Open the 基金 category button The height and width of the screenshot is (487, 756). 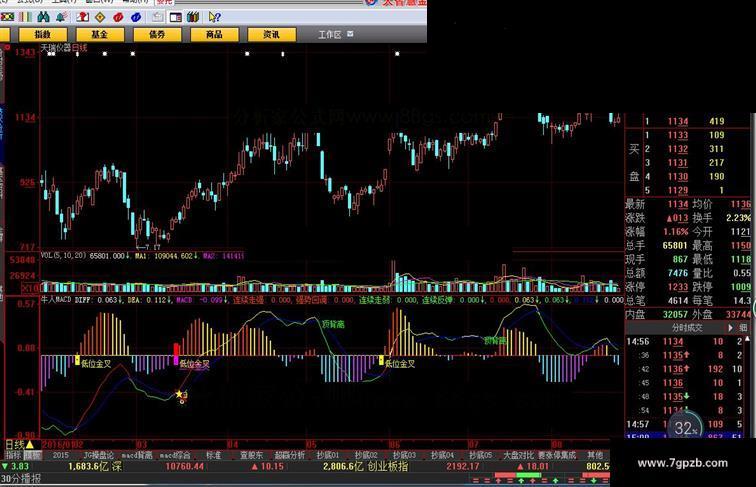(x=100, y=34)
